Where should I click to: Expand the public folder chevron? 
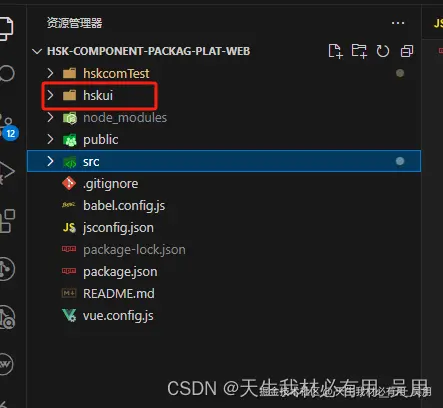(x=50, y=139)
